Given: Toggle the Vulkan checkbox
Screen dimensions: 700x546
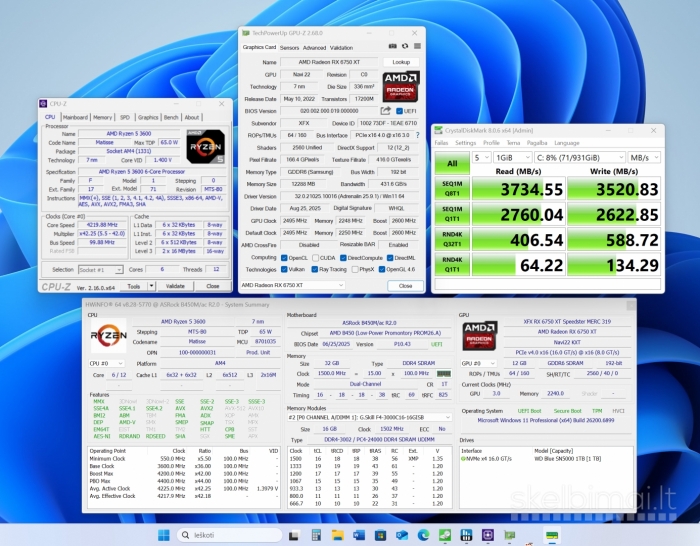Looking at the screenshot, I should tap(284, 269).
